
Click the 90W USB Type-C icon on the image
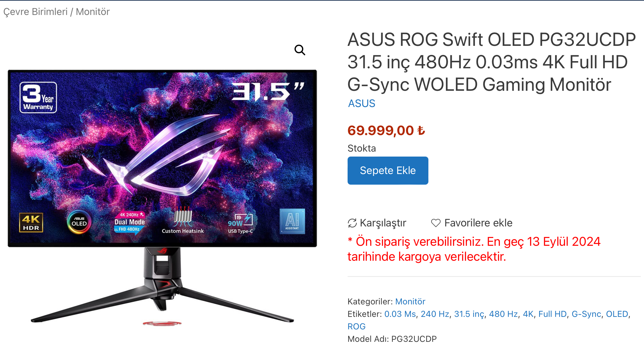(x=240, y=223)
